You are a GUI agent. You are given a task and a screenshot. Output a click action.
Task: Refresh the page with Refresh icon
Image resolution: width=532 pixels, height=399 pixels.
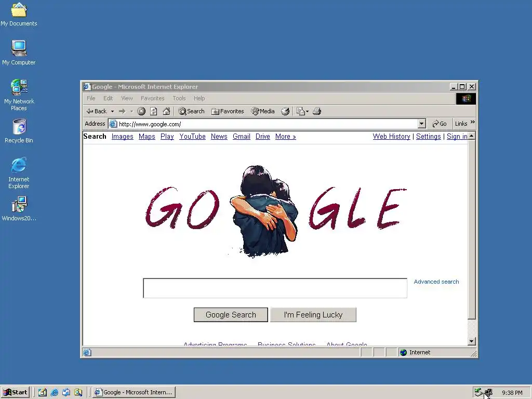click(x=154, y=111)
